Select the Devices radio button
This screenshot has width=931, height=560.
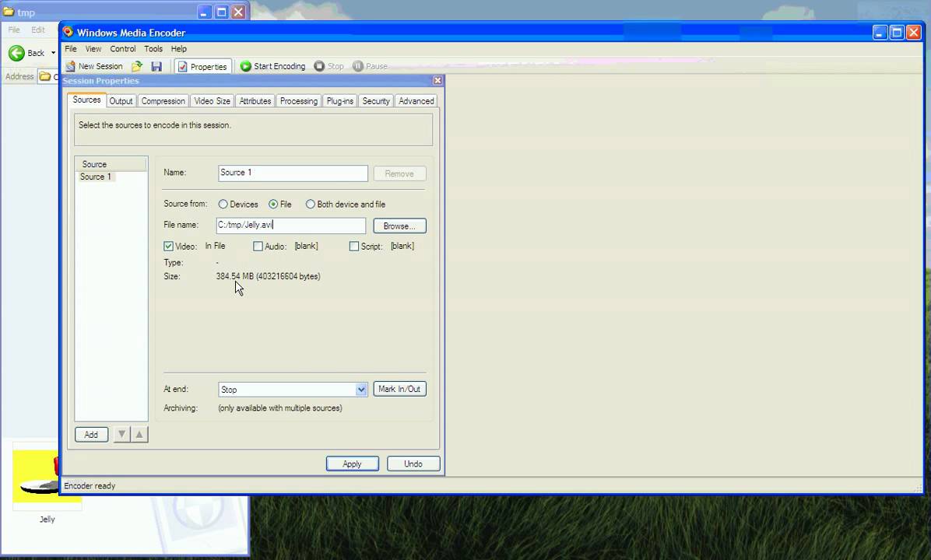(223, 204)
